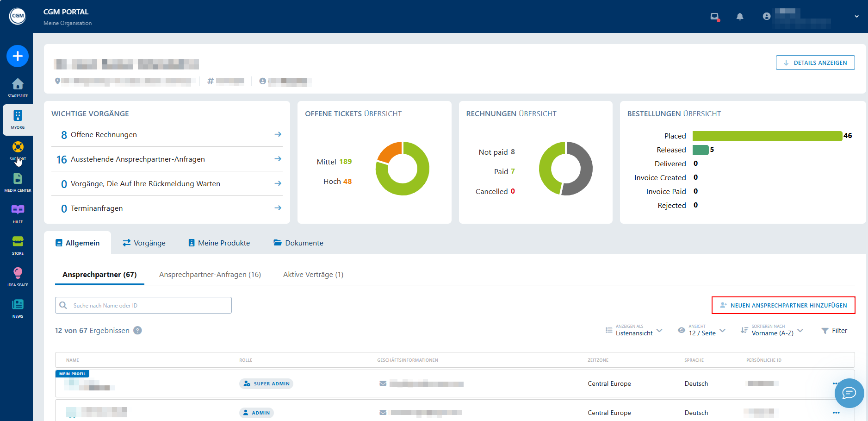
Task: Open the actions menu for Admin row
Action: (836, 413)
